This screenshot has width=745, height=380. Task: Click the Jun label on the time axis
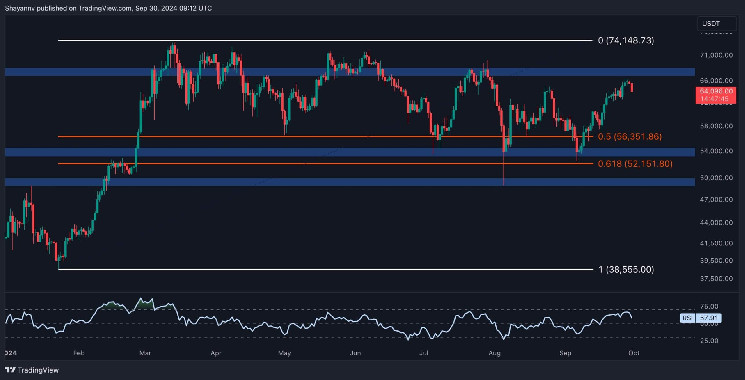coord(354,353)
